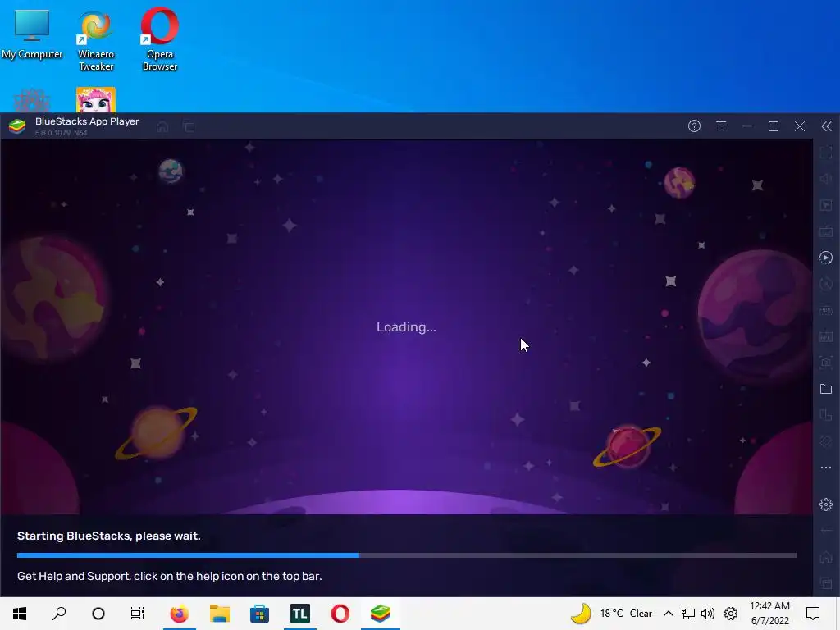Open taskbar search magnifier
Image resolution: width=840 pixels, height=630 pixels.
(59, 614)
